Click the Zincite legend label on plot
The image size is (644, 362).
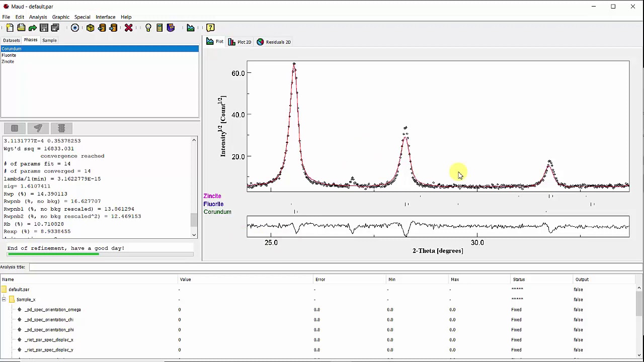click(x=212, y=196)
